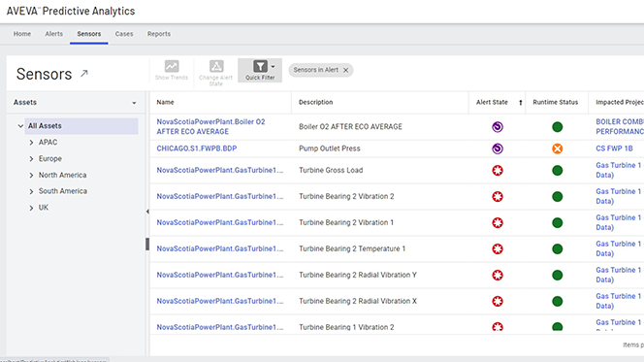
Task: Open the CS FWP 1B project link
Action: 614,148
